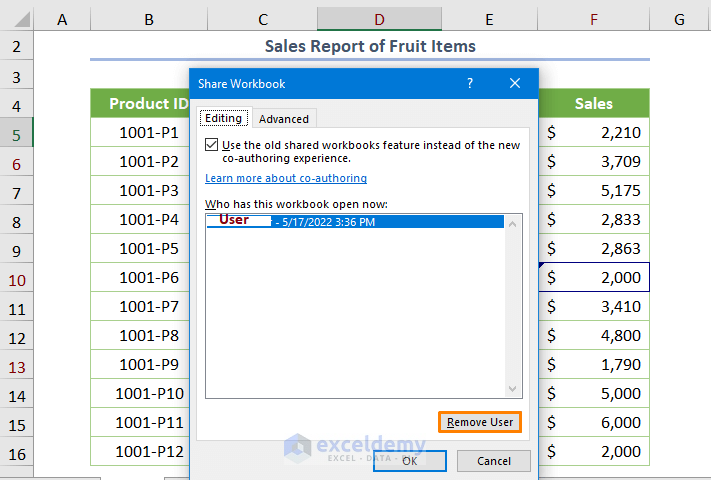Open Learn more about co-authoring link
Screen dimensions: 711x480
click(286, 178)
